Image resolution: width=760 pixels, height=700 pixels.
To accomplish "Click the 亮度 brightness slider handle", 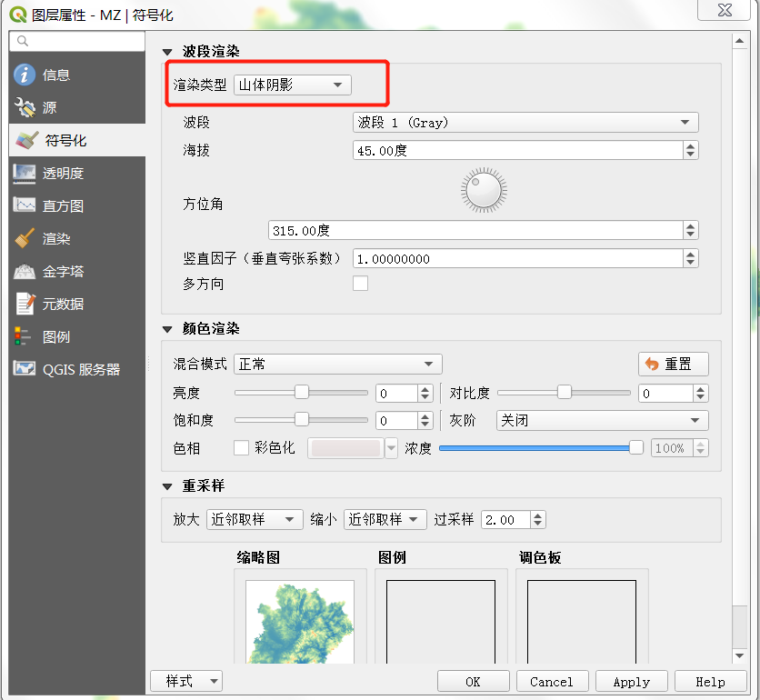I will tap(302, 393).
